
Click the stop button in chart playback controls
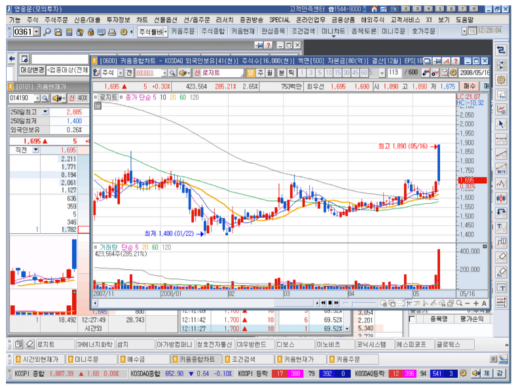(x=330, y=303)
